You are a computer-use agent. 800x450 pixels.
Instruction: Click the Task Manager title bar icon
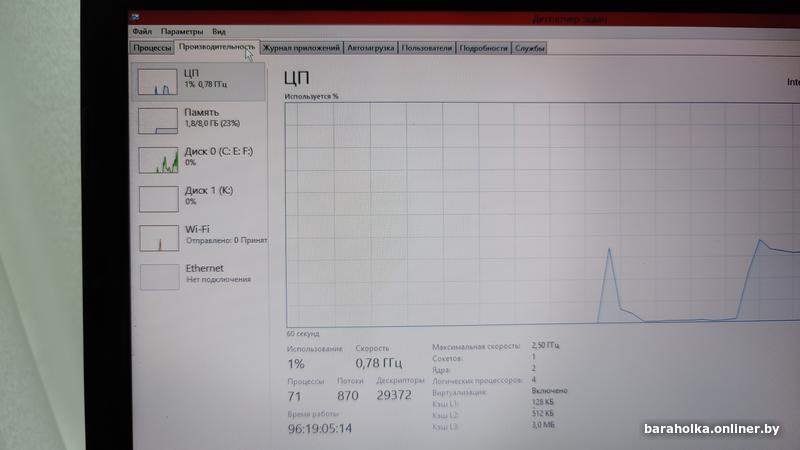coord(135,17)
